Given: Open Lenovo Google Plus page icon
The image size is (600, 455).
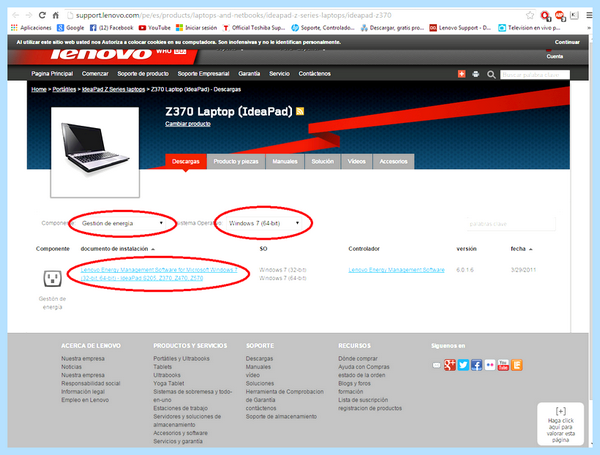Looking at the screenshot, I should pos(450,365).
